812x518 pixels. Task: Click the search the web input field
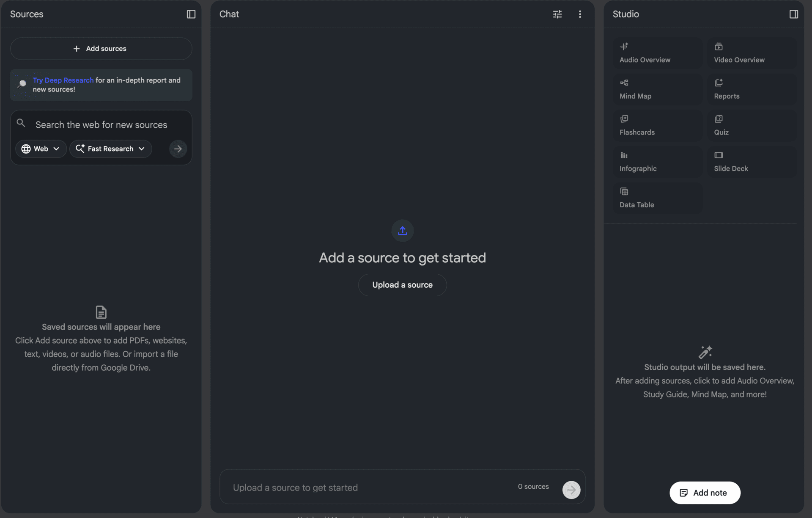101,124
